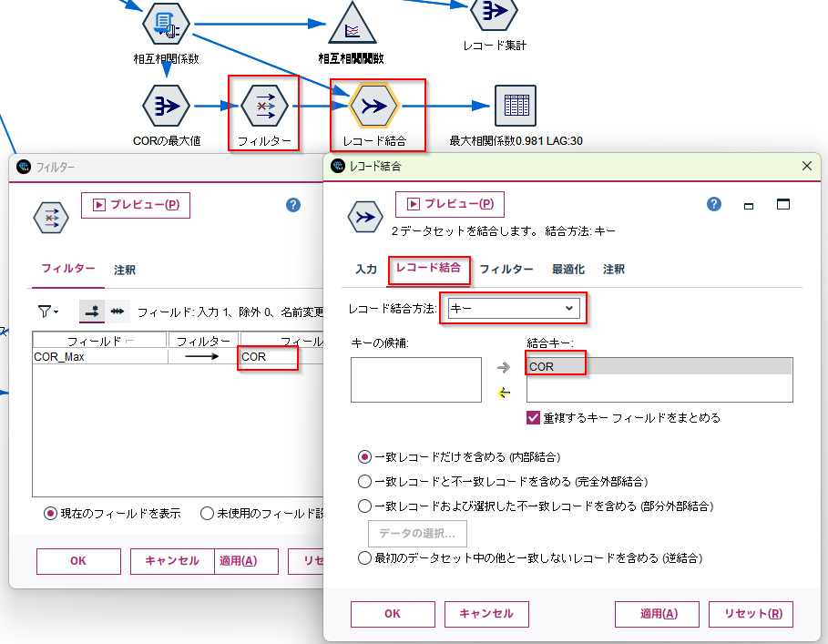Click リセット(R) in レコード結合 dialog
This screenshot has width=828, height=644.
751,614
